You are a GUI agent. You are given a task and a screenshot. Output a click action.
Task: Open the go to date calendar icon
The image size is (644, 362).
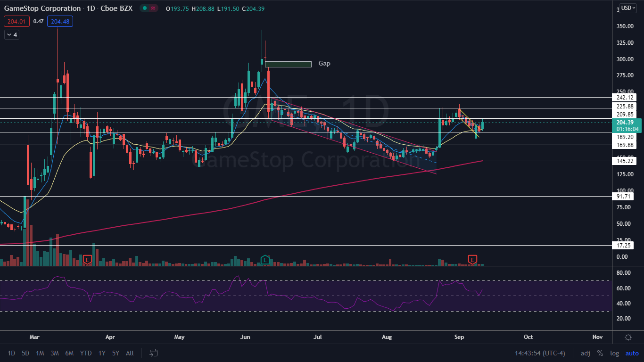(x=153, y=353)
